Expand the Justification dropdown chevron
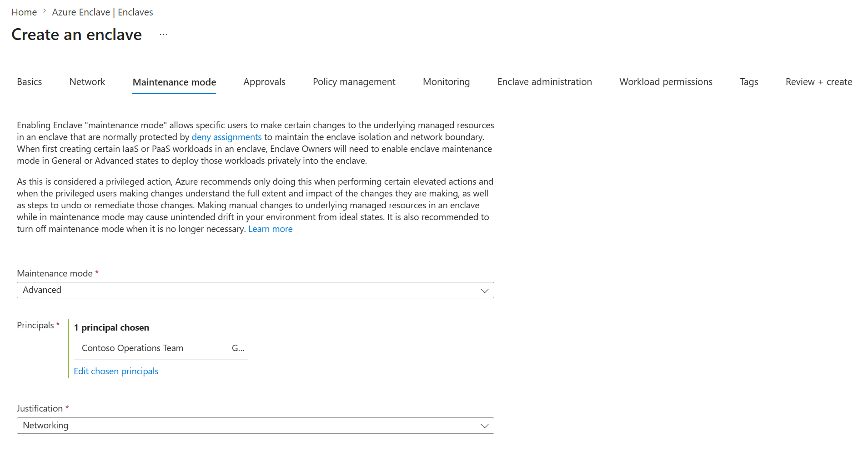The width and height of the screenshot is (868, 452). click(x=485, y=426)
